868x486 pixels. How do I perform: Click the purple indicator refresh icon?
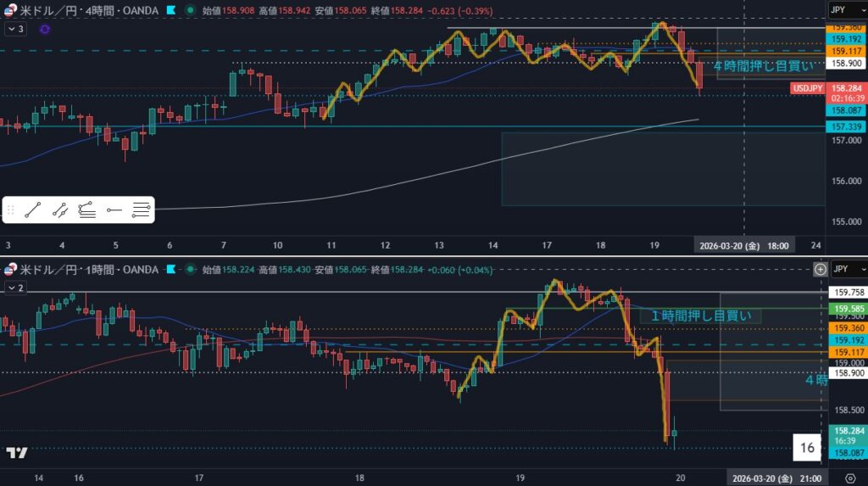click(44, 29)
